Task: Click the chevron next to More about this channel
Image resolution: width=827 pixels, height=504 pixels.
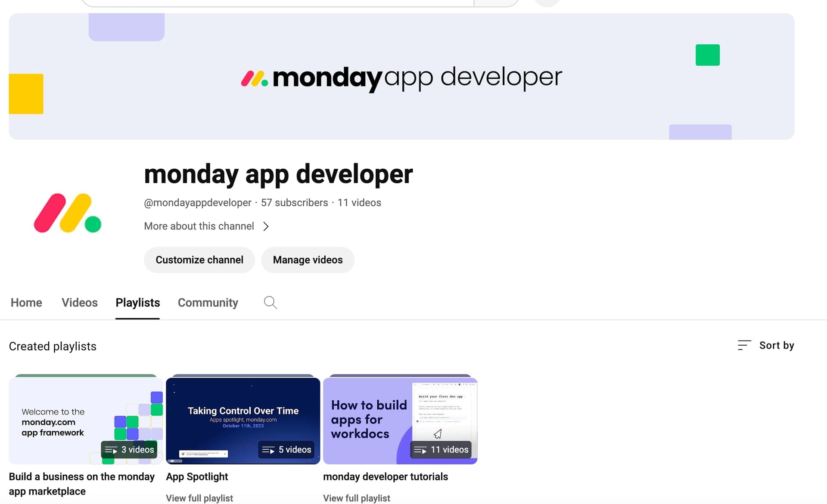Action: (266, 226)
